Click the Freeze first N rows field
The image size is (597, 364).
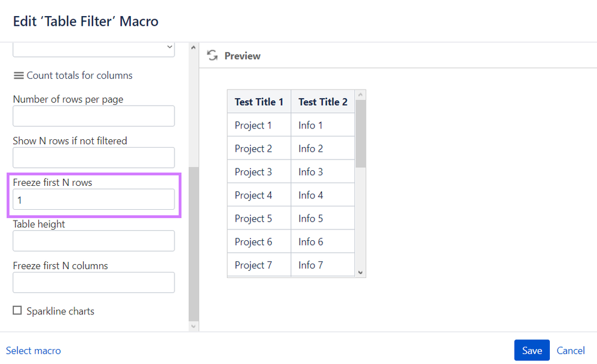click(94, 200)
